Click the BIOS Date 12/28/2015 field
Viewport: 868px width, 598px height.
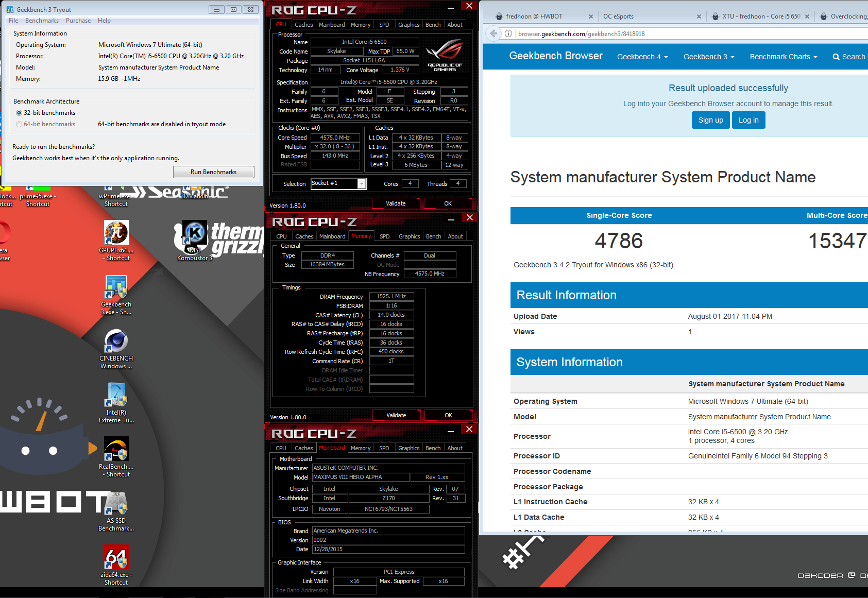[388, 549]
